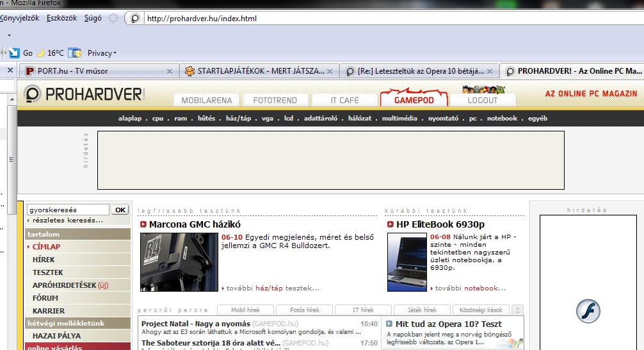Open the további ház/táp tesztek link
Image resolution: width=644 pixels, height=350 pixels.
pyautogui.click(x=273, y=288)
